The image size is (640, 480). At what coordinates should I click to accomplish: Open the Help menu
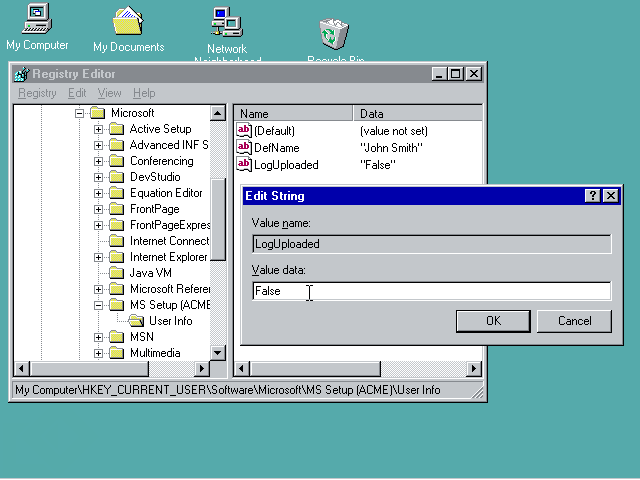144,93
